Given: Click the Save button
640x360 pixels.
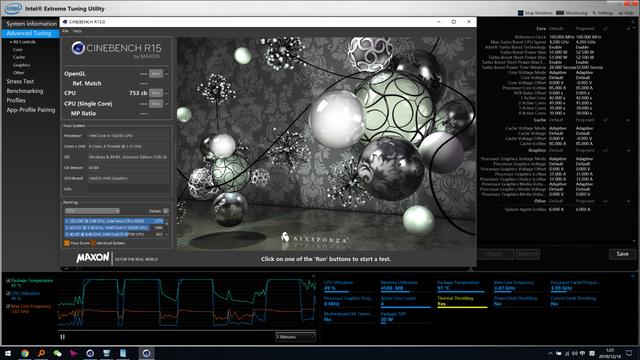Looking at the screenshot, I should click(622, 254).
